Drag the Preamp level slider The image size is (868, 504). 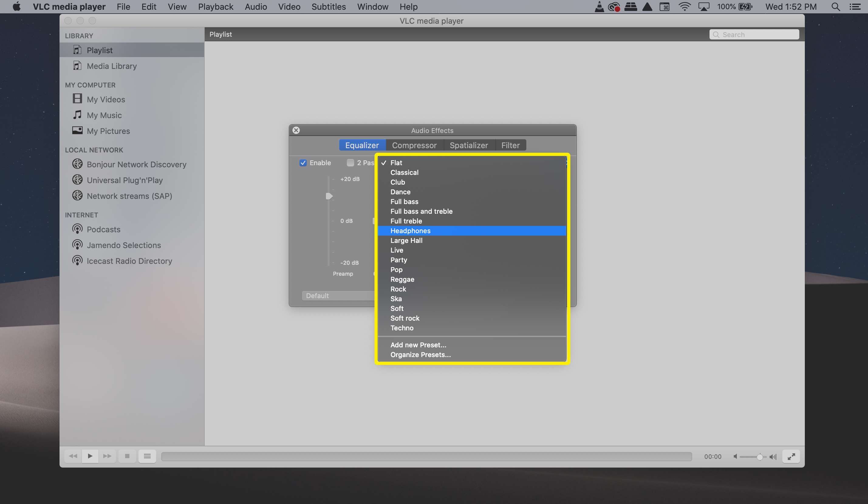tap(329, 196)
